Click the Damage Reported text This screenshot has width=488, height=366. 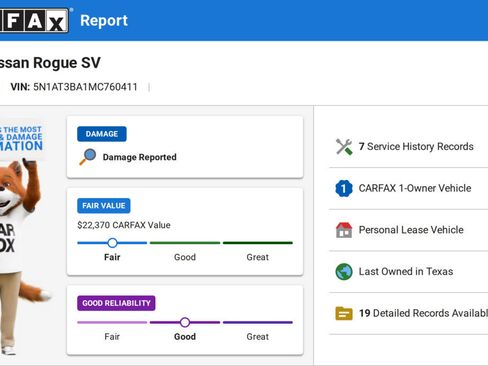coord(139,157)
